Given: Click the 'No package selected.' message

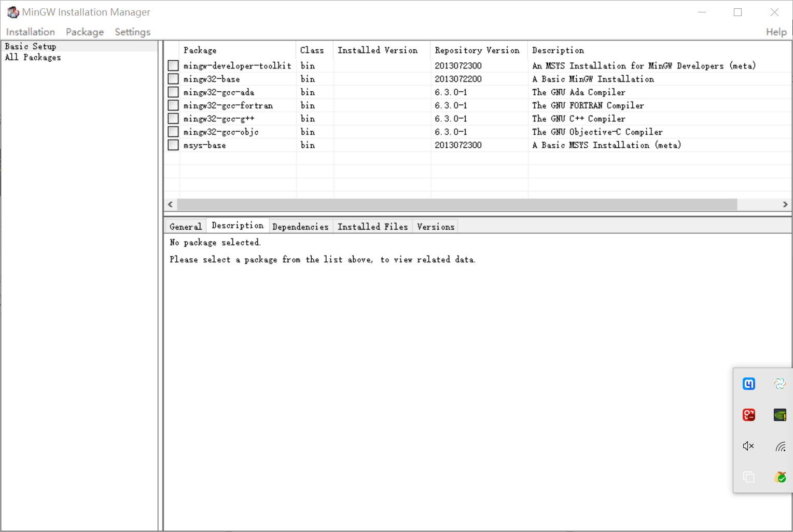Looking at the screenshot, I should click(215, 243).
